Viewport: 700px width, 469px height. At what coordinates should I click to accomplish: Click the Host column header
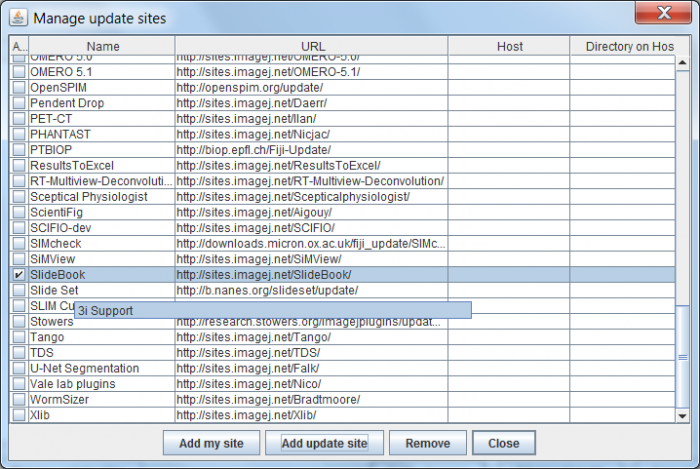coord(509,46)
